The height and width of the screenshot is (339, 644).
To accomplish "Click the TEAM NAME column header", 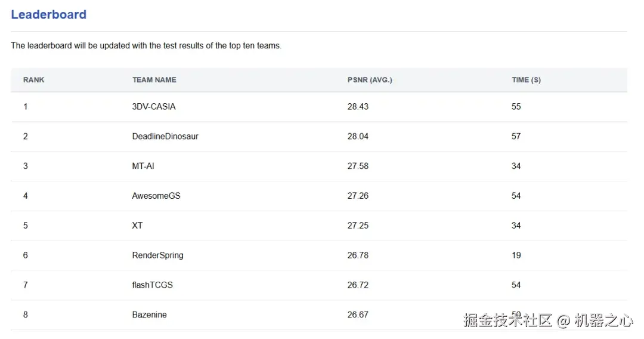I will click(154, 80).
